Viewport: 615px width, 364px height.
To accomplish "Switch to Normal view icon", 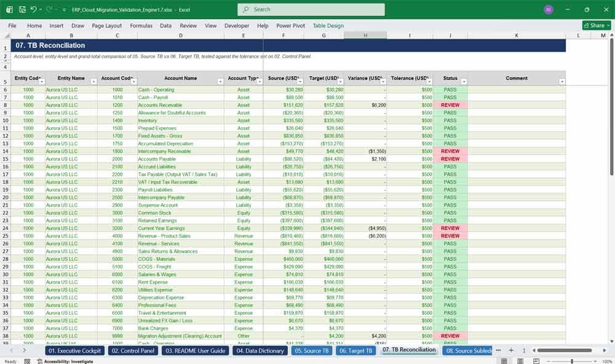I will (504, 362).
